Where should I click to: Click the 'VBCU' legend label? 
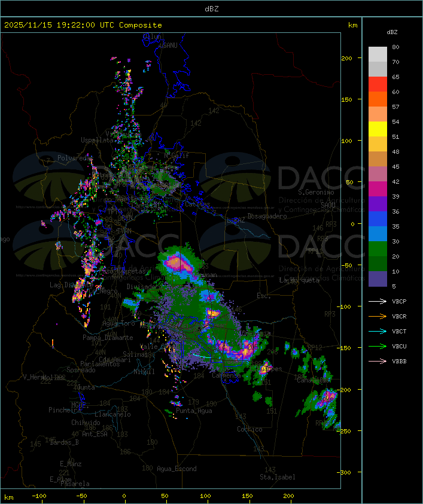pos(399,346)
